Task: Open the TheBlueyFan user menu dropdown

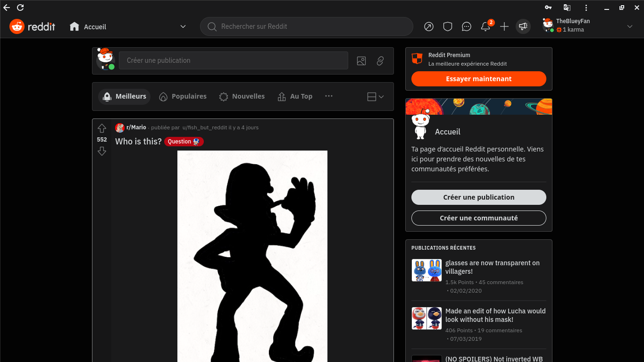Action: click(x=630, y=27)
